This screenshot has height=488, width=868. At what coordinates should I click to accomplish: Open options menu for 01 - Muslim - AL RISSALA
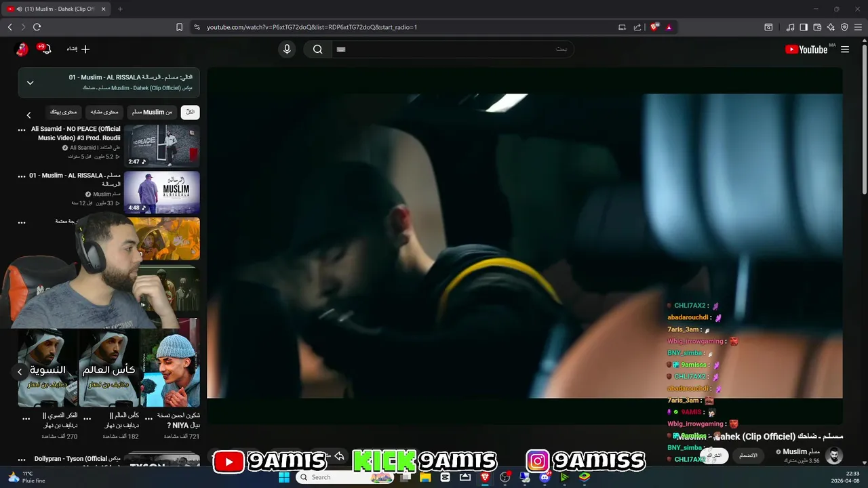point(22,176)
